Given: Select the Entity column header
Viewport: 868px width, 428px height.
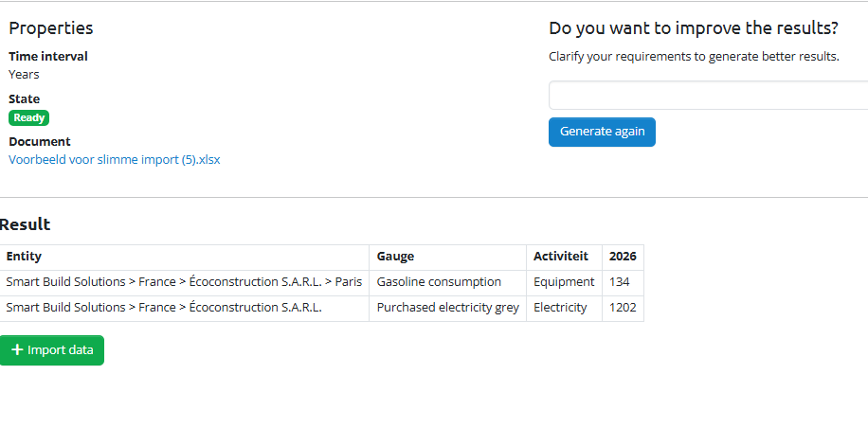Looking at the screenshot, I should point(24,257).
